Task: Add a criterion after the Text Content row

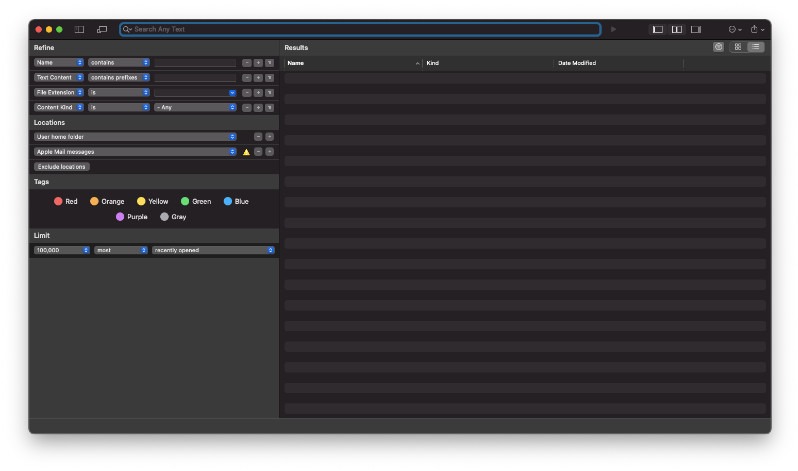Action: pyautogui.click(x=258, y=77)
